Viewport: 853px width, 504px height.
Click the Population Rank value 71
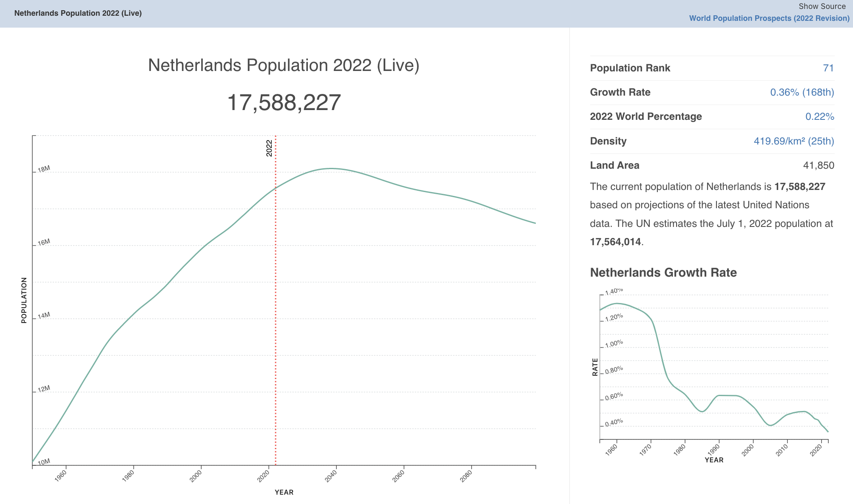pyautogui.click(x=828, y=68)
